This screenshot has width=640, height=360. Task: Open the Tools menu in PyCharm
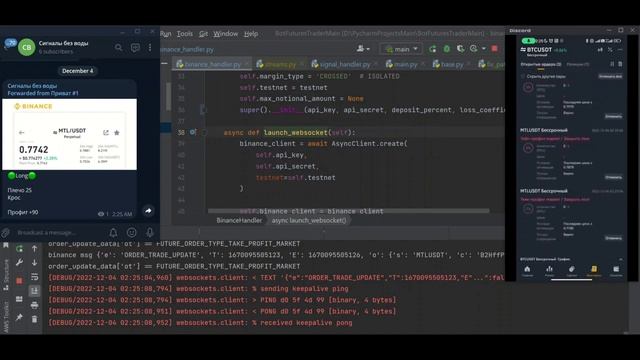click(184, 34)
